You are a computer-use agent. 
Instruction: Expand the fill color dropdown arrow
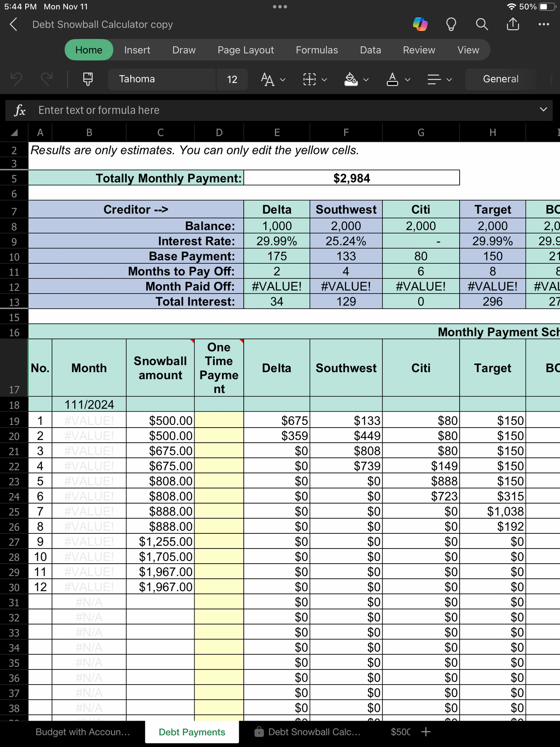pos(366,80)
